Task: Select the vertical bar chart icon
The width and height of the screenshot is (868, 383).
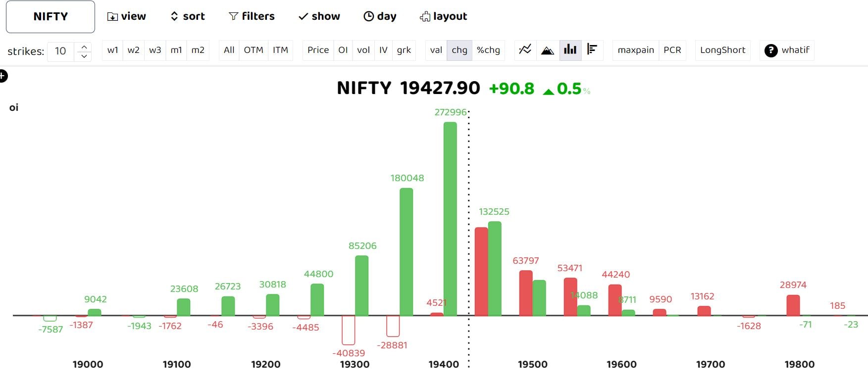Action: 570,50
